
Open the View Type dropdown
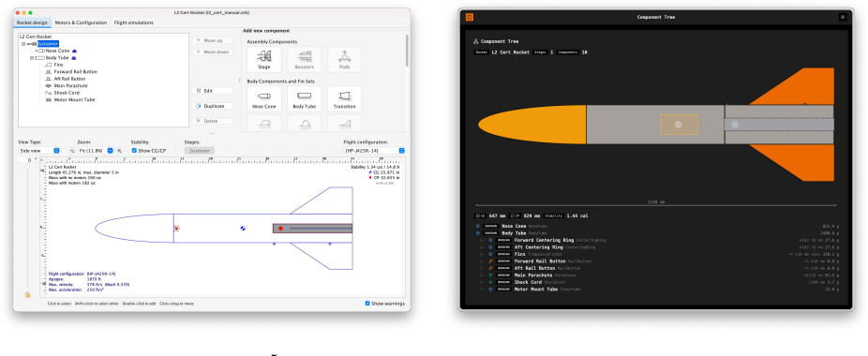(38, 151)
